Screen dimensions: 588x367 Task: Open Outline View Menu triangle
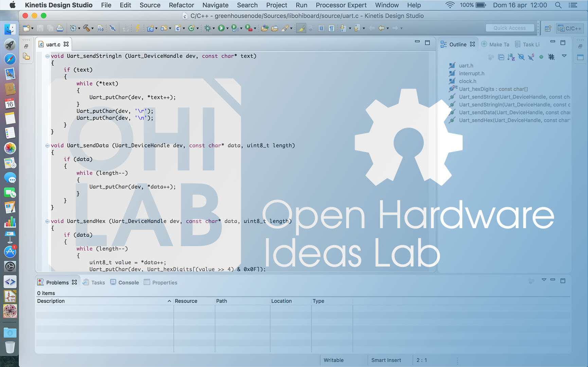click(564, 56)
